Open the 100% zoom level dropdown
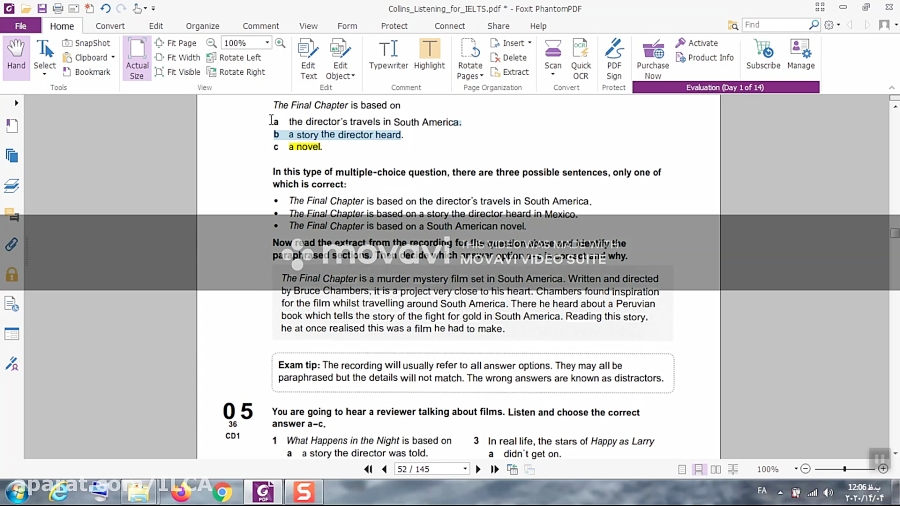The image size is (900, 506). [x=267, y=43]
